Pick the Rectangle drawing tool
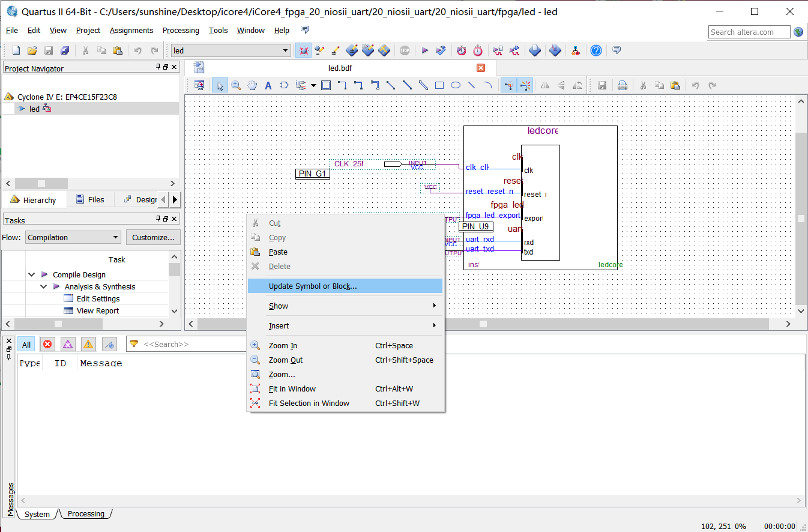 (439, 85)
